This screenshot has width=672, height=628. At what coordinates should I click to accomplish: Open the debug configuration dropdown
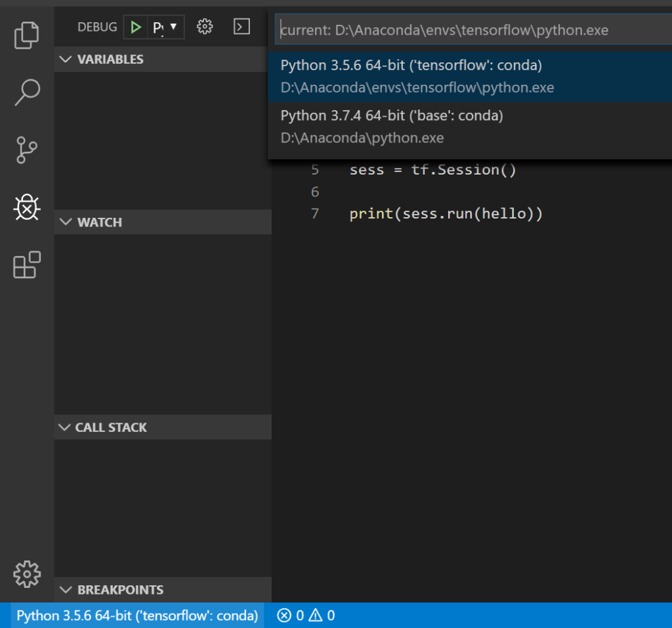[x=166, y=27]
